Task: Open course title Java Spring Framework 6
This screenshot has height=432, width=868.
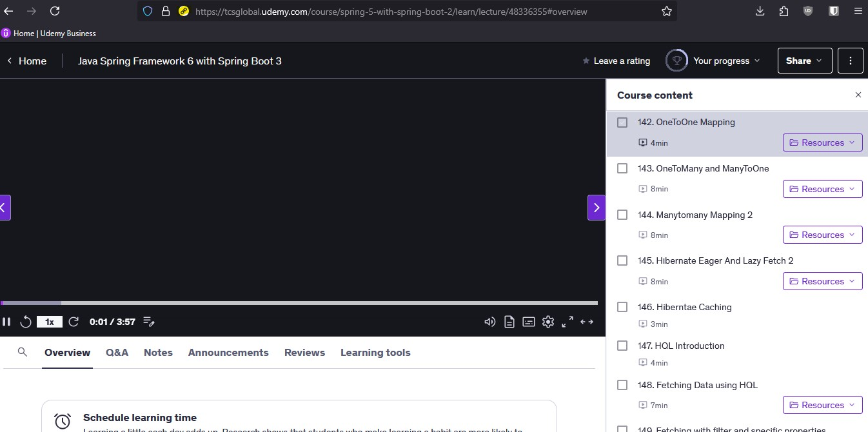Action: pyautogui.click(x=180, y=61)
